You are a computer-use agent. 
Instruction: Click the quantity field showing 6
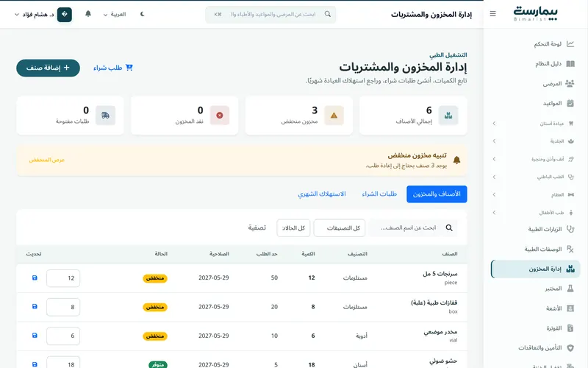coord(63,336)
